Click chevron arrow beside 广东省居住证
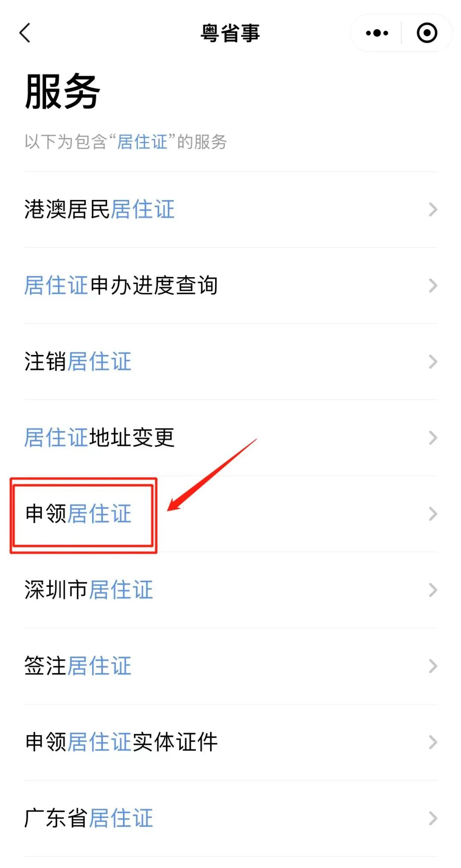 433,818
